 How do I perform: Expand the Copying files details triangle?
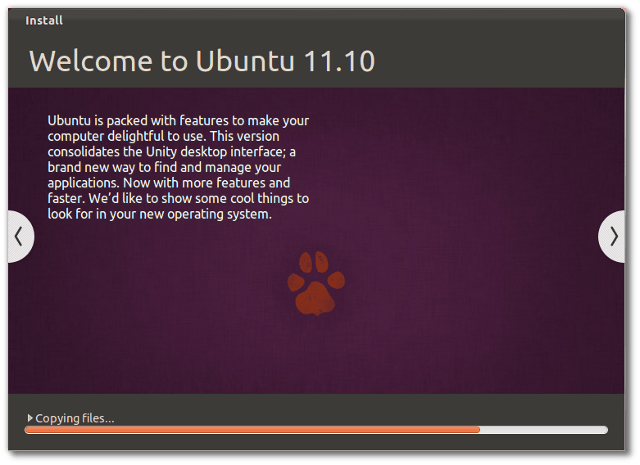(x=30, y=418)
